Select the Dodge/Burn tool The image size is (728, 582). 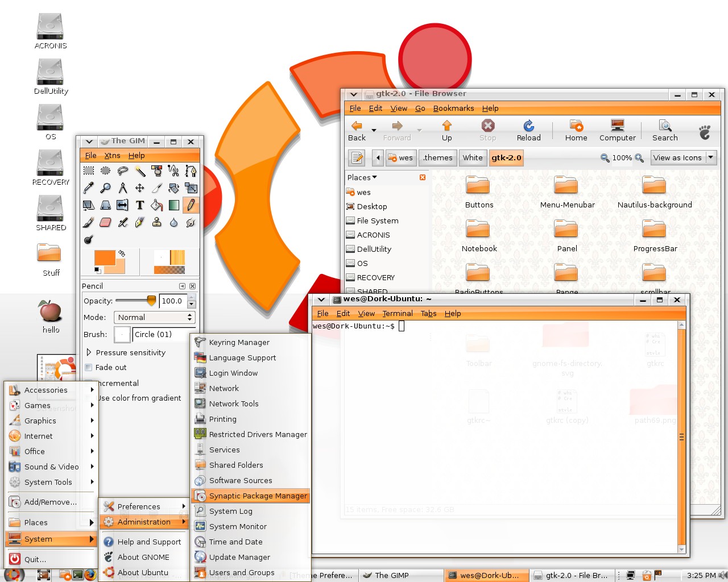coord(89,239)
